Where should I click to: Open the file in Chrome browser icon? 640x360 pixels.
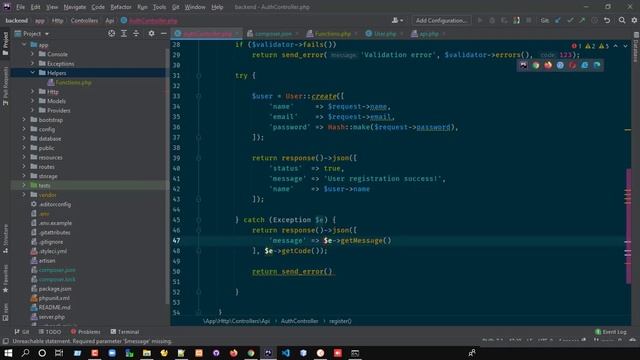pos(536,65)
